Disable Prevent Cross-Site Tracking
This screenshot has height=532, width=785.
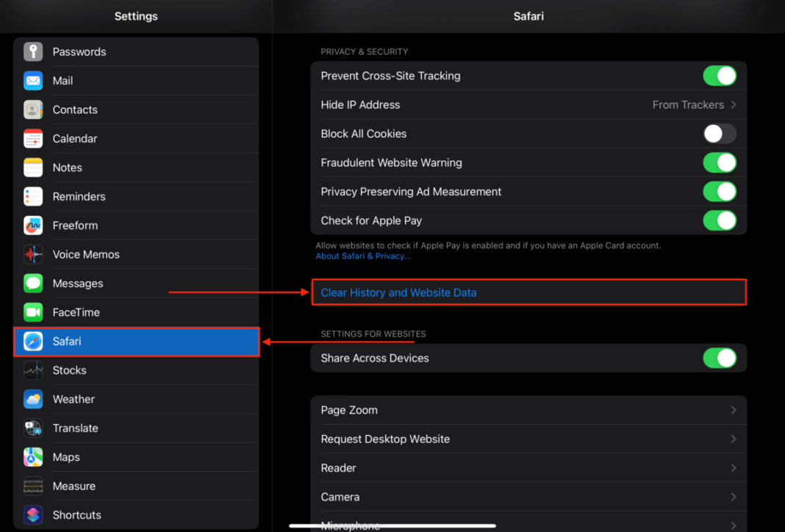[719, 75]
